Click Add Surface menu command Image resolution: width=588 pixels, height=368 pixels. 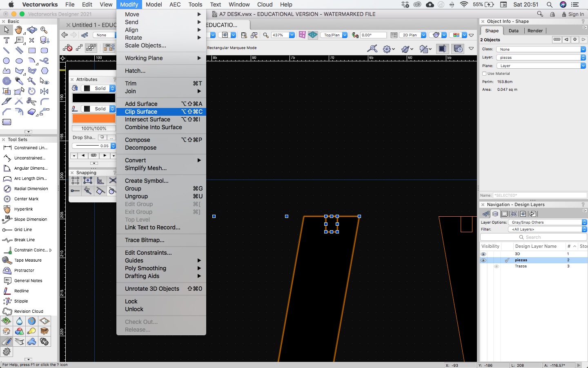(x=141, y=104)
